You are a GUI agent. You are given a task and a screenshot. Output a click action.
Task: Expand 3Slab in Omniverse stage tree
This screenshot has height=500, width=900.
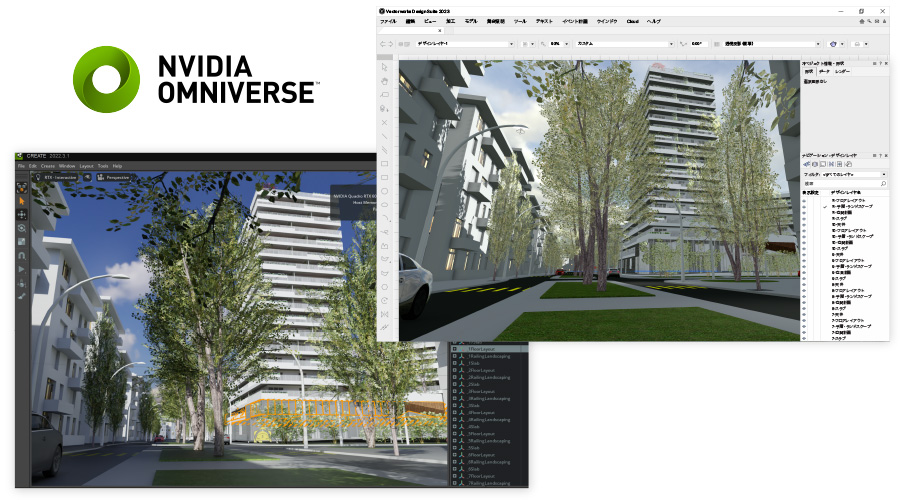455,405
